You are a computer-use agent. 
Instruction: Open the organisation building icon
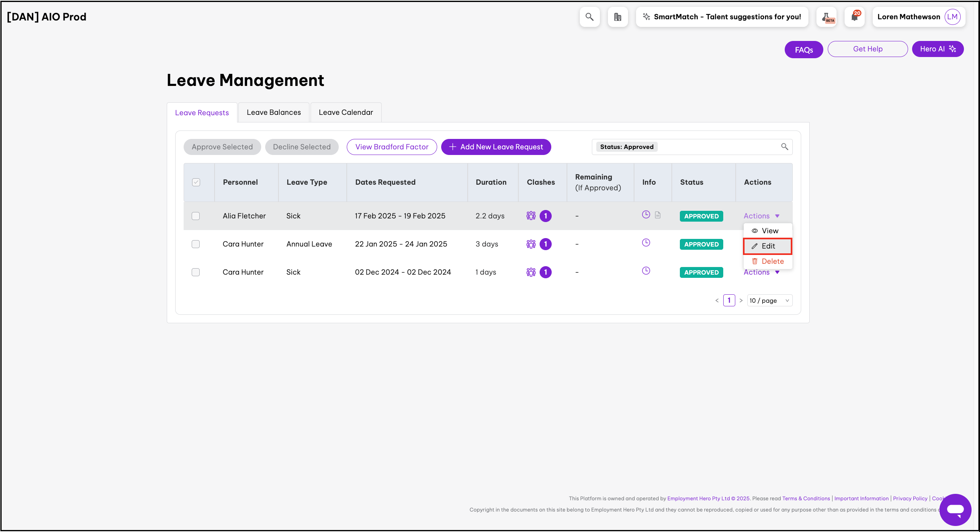(x=618, y=17)
